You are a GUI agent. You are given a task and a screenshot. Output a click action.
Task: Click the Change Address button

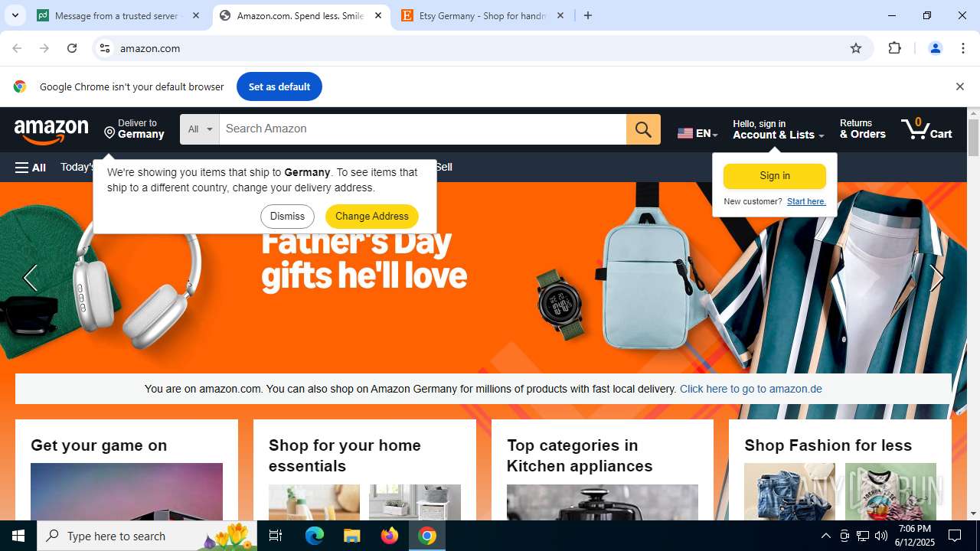click(372, 217)
